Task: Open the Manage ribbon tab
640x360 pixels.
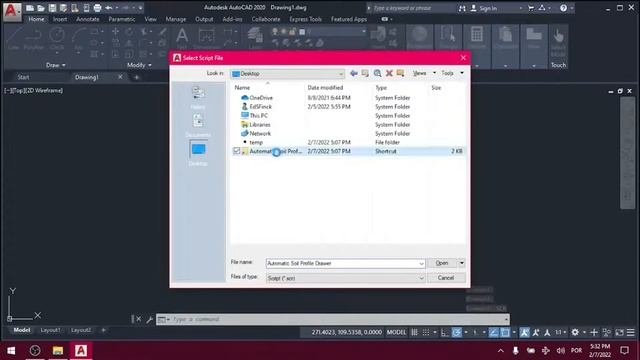Action: [176, 19]
